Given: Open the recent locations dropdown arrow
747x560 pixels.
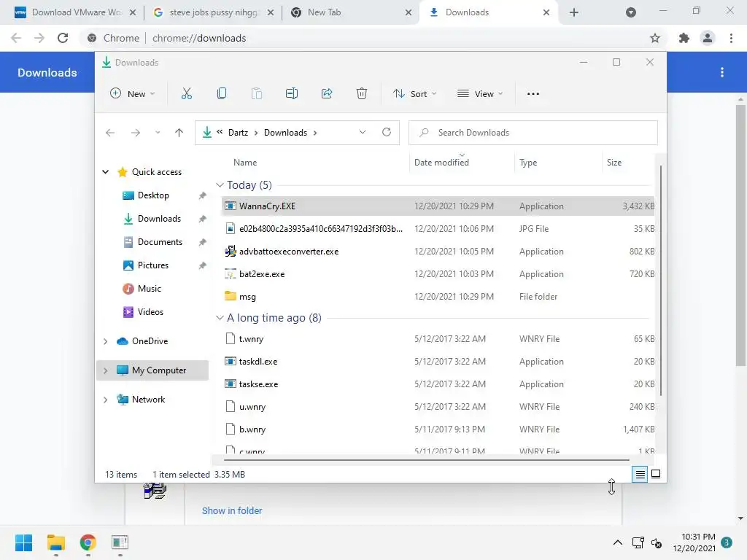Looking at the screenshot, I should [x=158, y=133].
